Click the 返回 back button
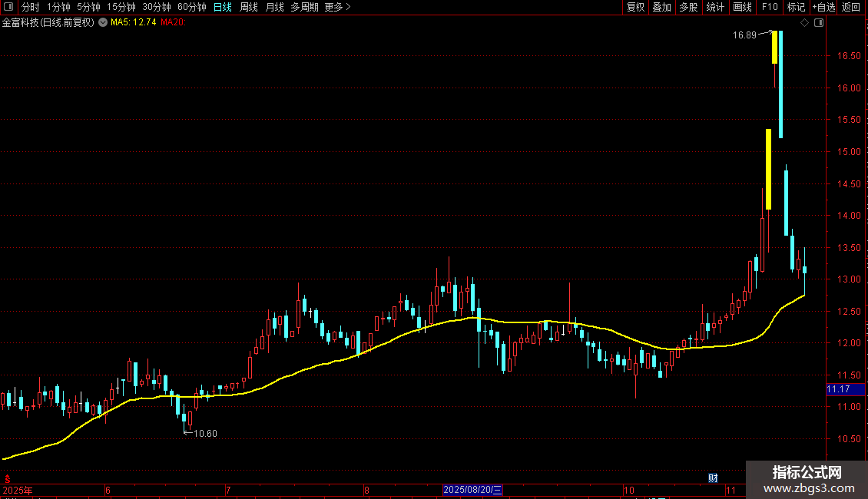This screenshot has width=868, height=499. tap(851, 7)
